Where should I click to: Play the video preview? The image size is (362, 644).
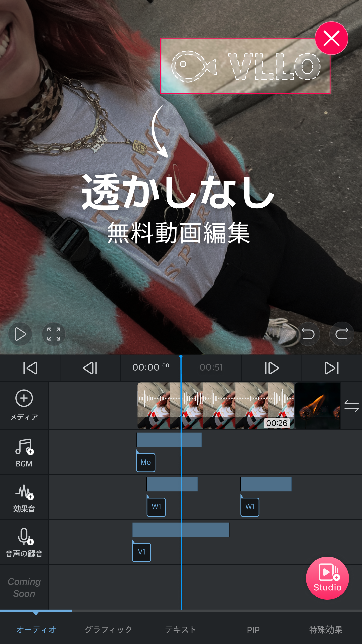point(20,334)
